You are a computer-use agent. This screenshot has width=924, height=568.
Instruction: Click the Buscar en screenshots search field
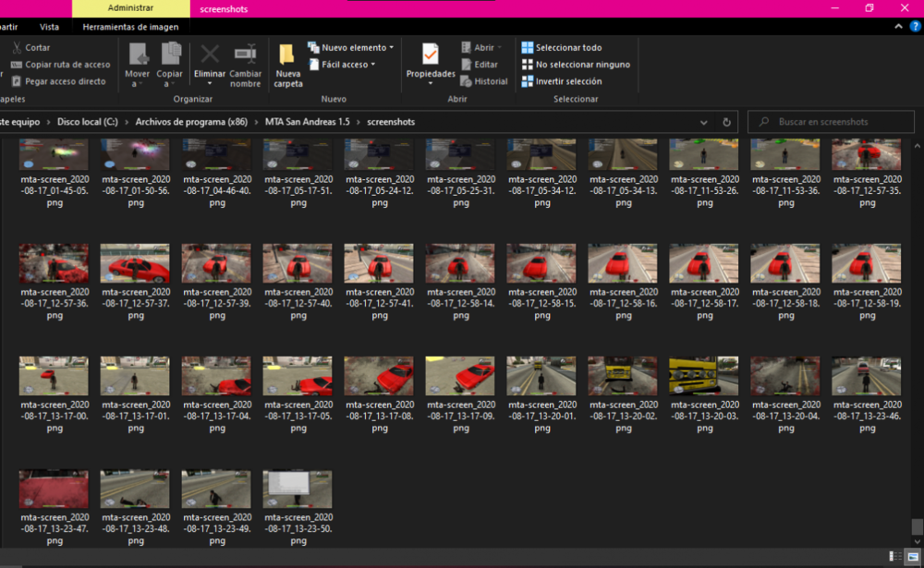(831, 122)
